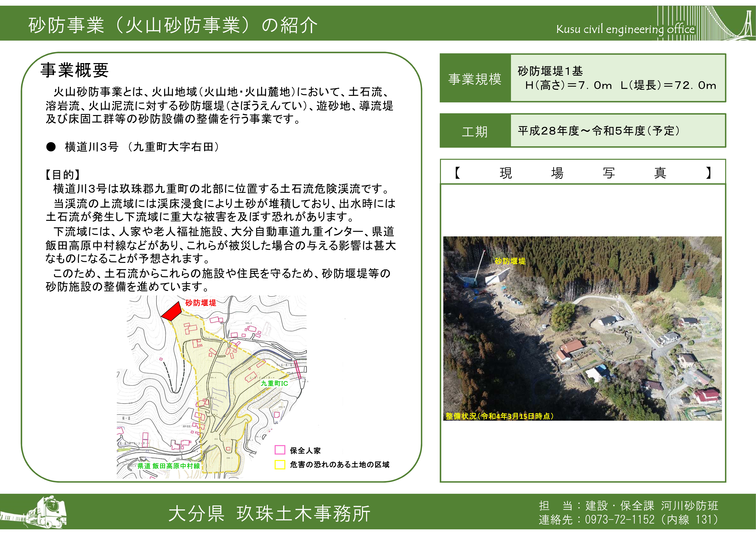Image resolution: width=756 pixels, height=535 pixels.
Task: Click the 事業規模 label cell
Action: (x=475, y=78)
